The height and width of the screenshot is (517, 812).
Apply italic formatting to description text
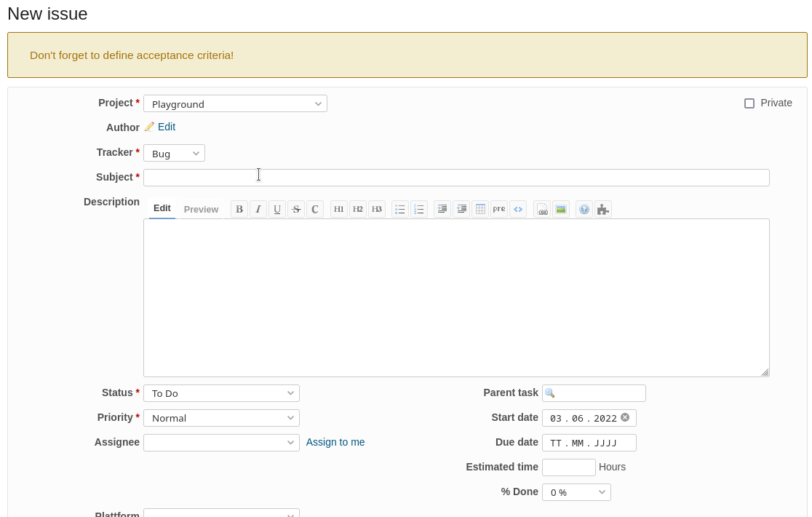tap(258, 210)
